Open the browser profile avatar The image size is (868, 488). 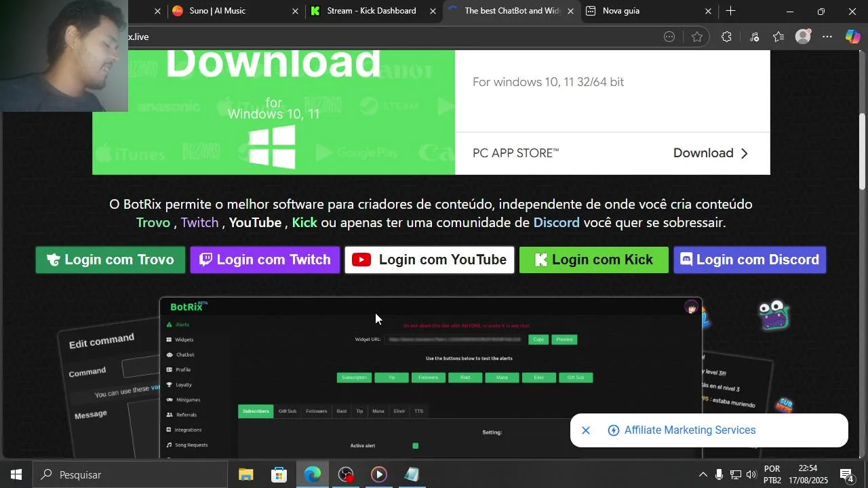(x=803, y=37)
